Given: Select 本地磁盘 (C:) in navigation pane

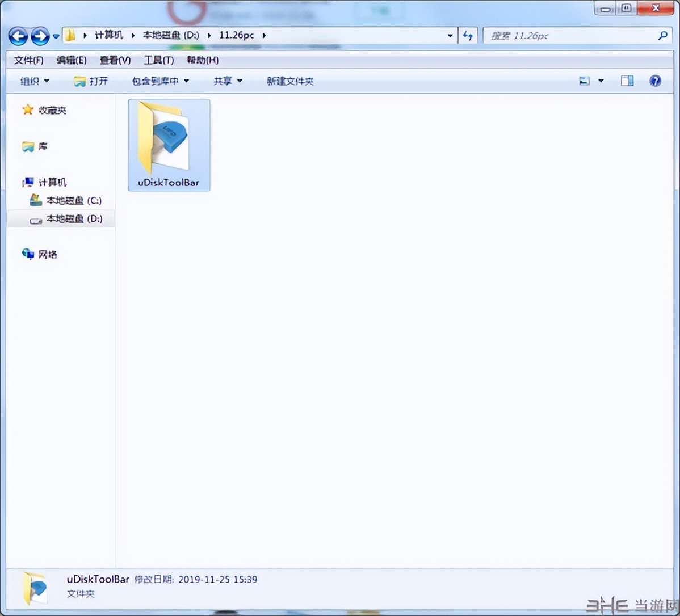Looking at the screenshot, I should 73,201.
